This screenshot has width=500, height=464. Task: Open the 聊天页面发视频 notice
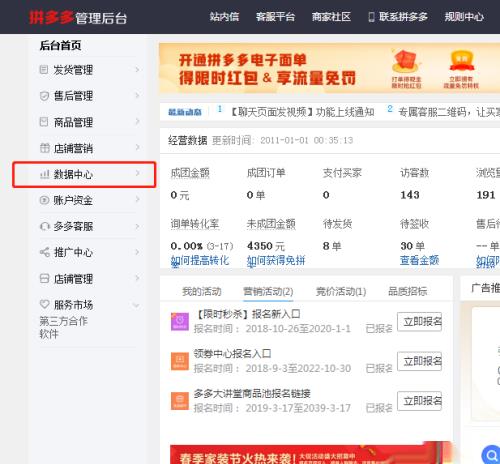pyautogui.click(x=302, y=112)
